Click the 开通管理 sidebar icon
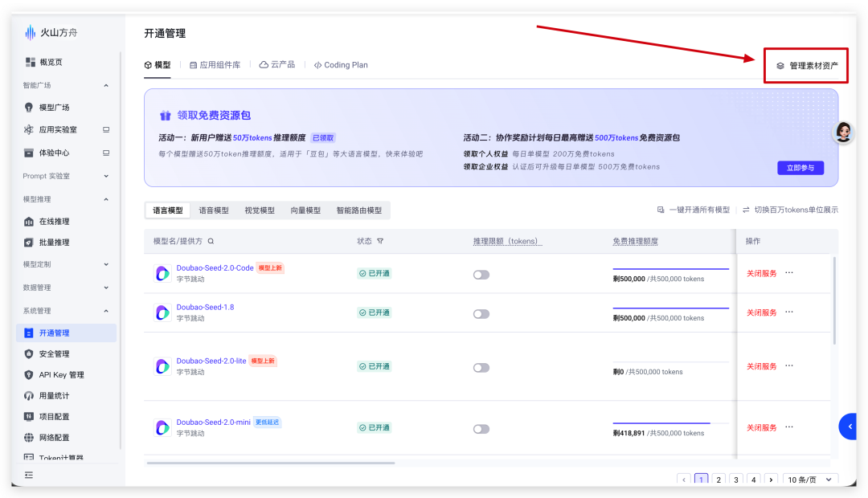The height and width of the screenshot is (498, 868). [x=29, y=333]
